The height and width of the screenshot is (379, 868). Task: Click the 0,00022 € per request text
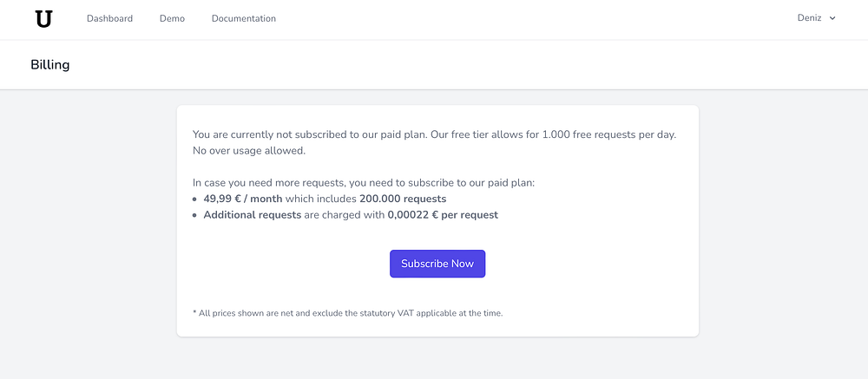point(443,214)
